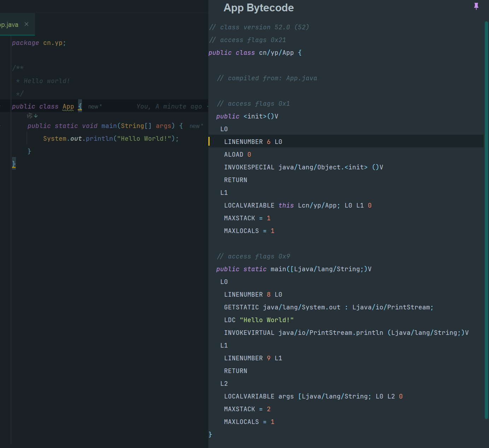This screenshot has width=489, height=448.
Task: Click label 'L2' in main bytecode
Action: coord(224,384)
